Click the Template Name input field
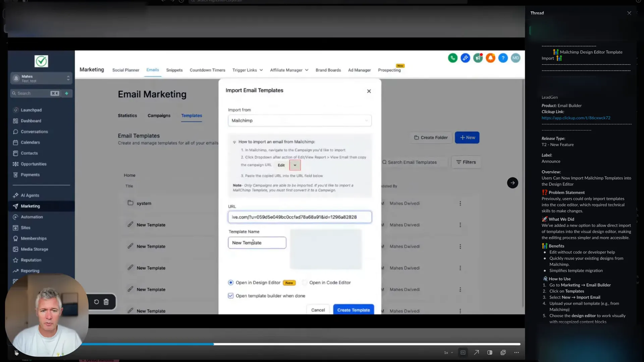This screenshot has height=362, width=644. tap(257, 243)
